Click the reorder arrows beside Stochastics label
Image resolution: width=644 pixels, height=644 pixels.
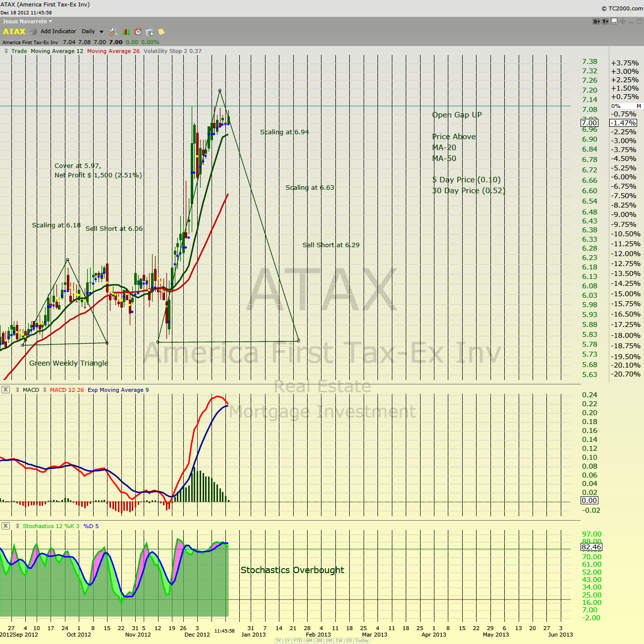click(x=18, y=526)
